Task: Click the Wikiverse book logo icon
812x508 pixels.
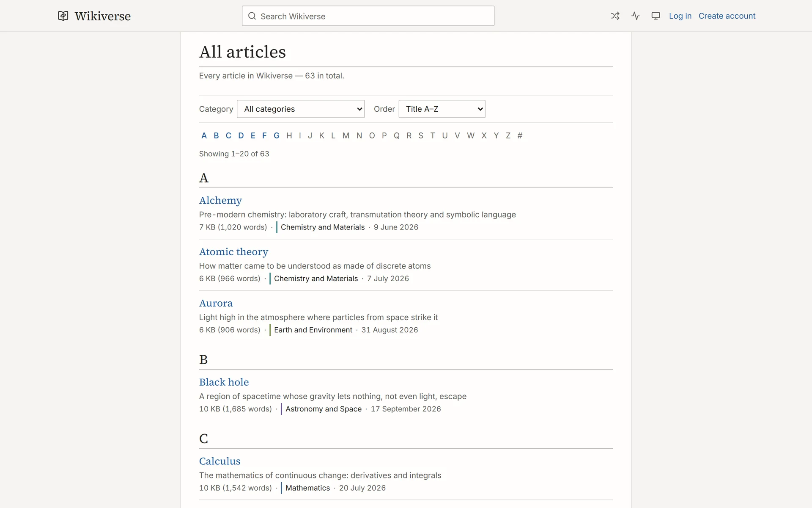Action: tap(63, 16)
